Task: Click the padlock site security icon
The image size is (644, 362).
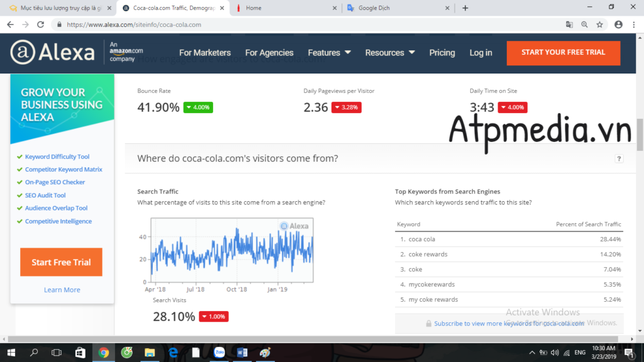Action: (59, 25)
